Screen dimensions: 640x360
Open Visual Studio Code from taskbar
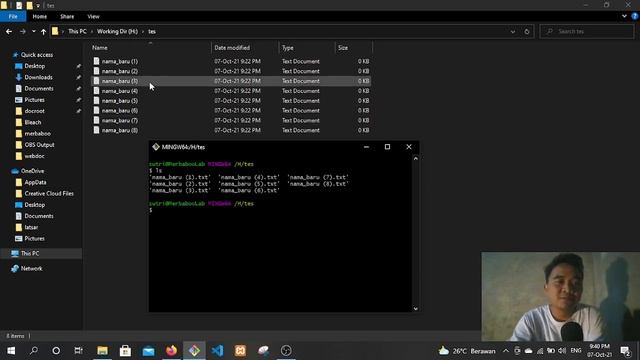217,351
